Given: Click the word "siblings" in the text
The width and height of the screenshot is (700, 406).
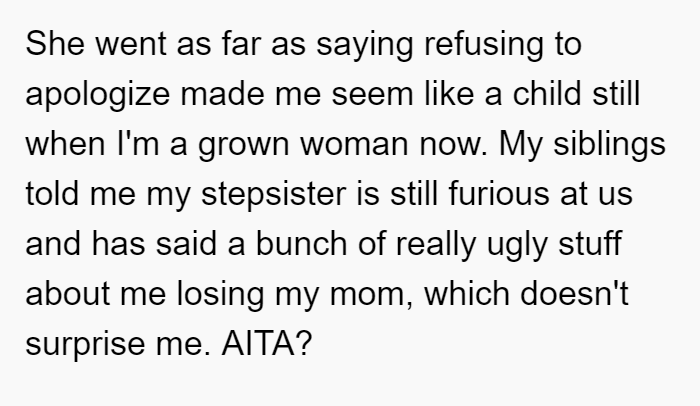Looking at the screenshot, I should pos(609,145).
